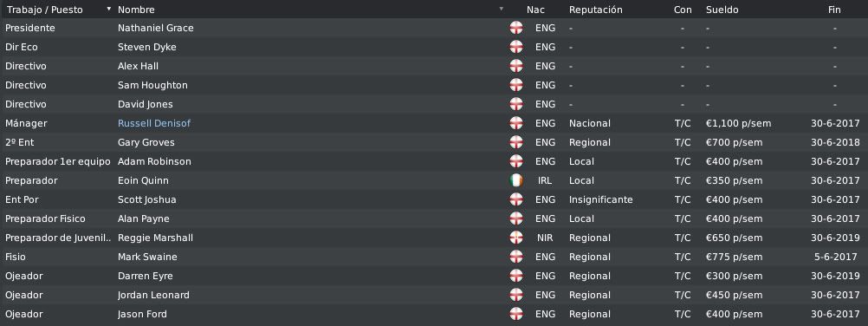The height and width of the screenshot is (326, 868).
Task: Sort staff by Sueldo column header
Action: point(722,10)
